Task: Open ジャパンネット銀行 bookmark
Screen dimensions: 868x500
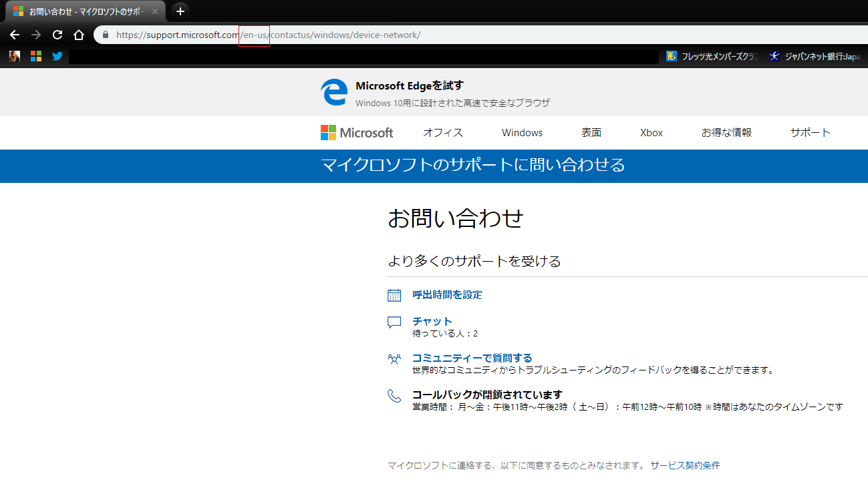Action: point(815,56)
